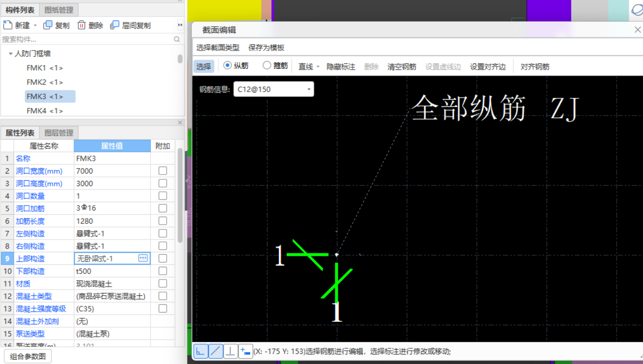Click into the 搜索构件 search field
643x364 pixels.
(x=86, y=39)
